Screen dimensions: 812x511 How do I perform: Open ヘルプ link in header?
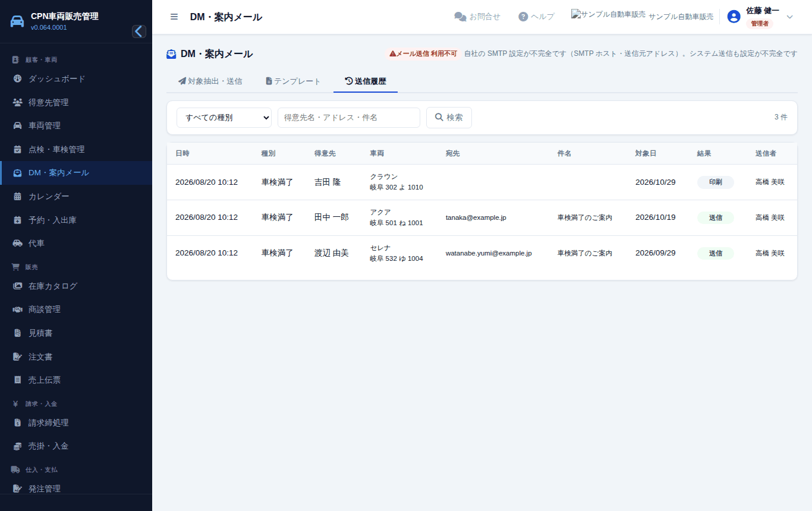coord(536,17)
